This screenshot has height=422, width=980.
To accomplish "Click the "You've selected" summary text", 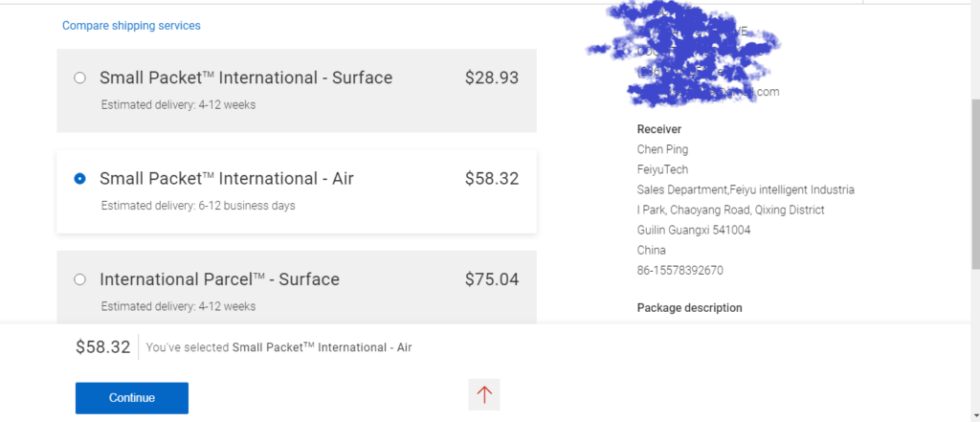I will point(278,347).
